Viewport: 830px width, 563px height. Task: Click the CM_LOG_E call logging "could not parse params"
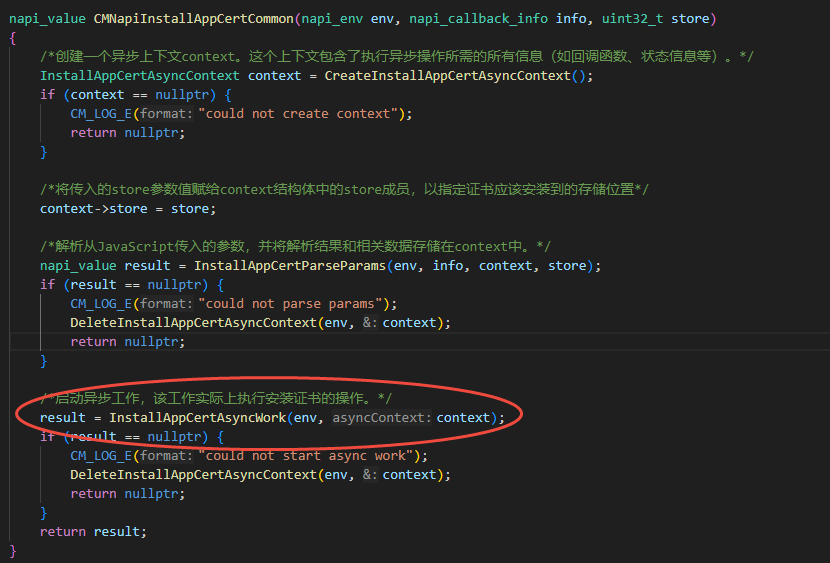click(101, 304)
